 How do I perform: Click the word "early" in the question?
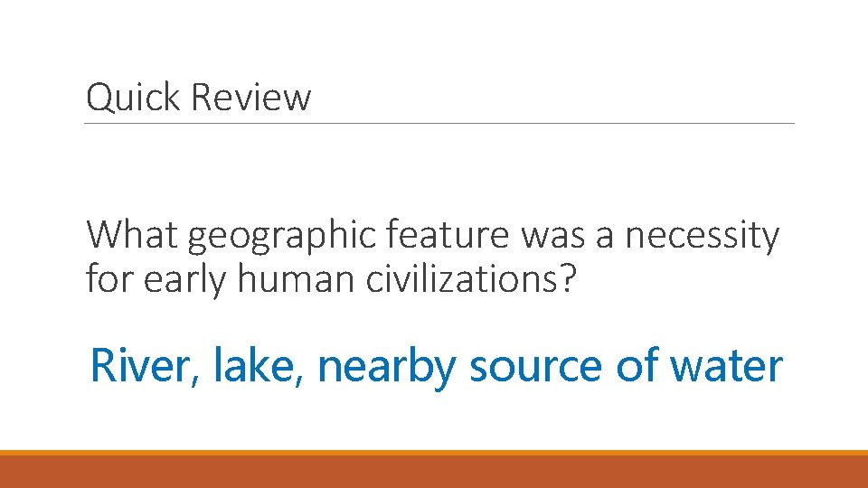point(184,279)
